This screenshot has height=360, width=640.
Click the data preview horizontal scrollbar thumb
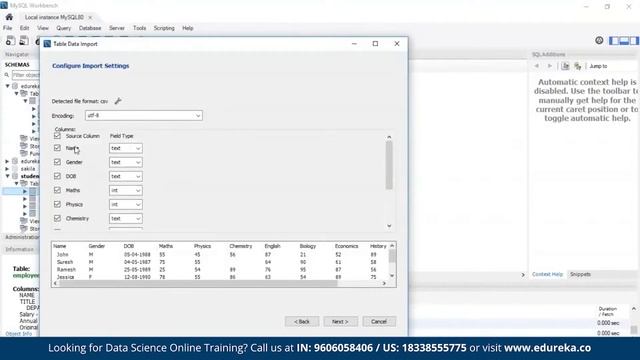(198, 283)
